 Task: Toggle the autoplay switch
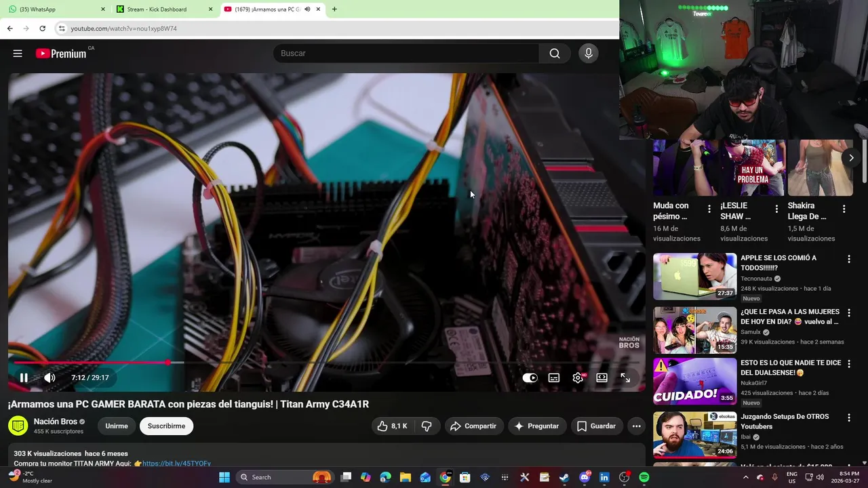point(530,378)
